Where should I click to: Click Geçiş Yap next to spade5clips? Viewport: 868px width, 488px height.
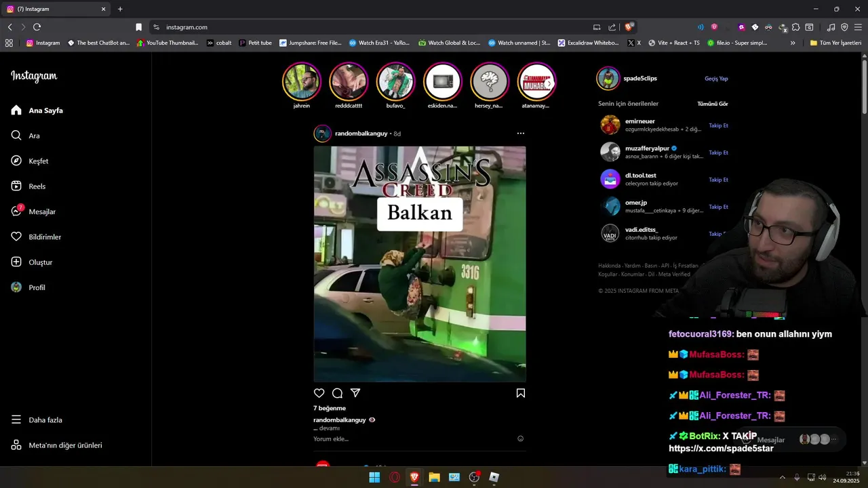716,79
